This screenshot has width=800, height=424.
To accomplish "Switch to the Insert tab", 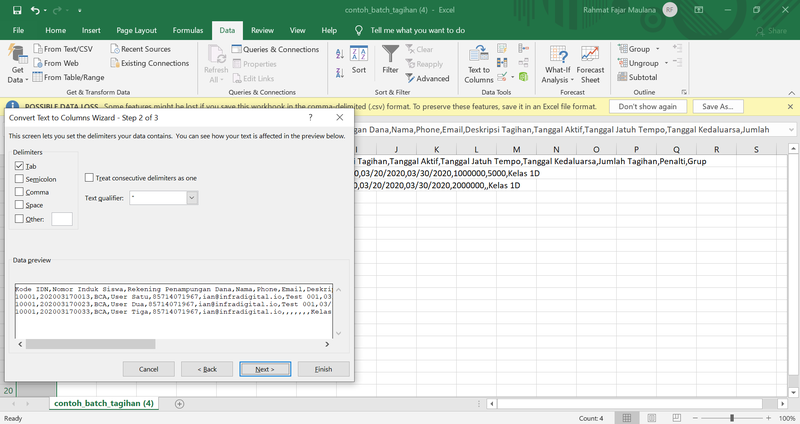I will pyautogui.click(x=91, y=31).
